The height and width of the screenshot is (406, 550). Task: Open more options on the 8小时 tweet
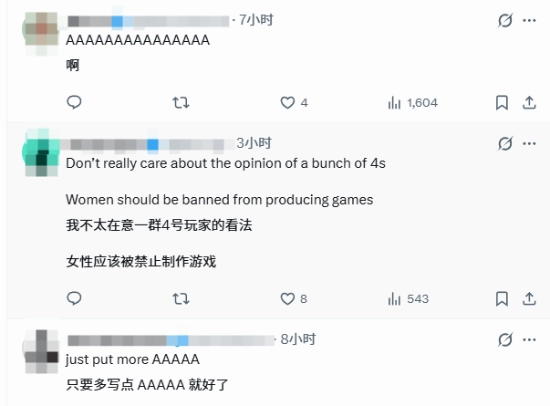coord(529,340)
